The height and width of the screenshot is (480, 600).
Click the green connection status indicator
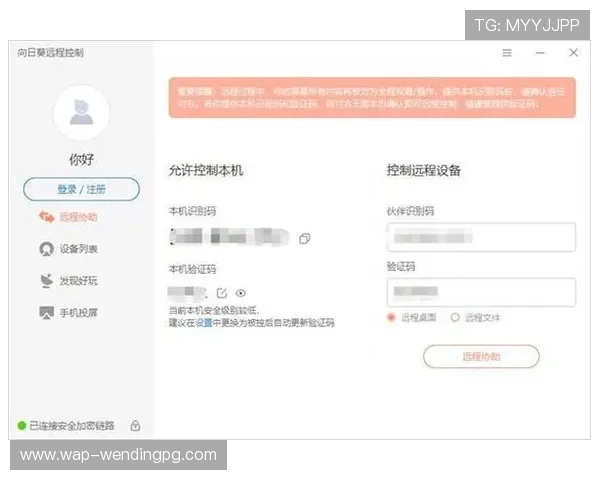(x=22, y=426)
